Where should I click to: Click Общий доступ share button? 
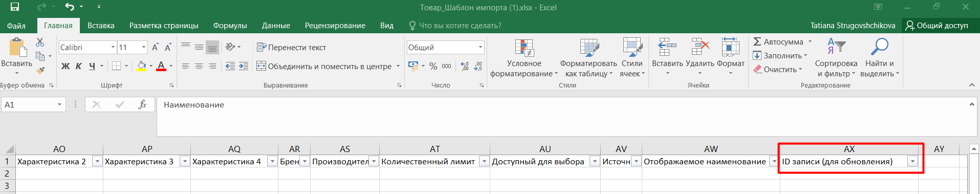pyautogui.click(x=937, y=26)
